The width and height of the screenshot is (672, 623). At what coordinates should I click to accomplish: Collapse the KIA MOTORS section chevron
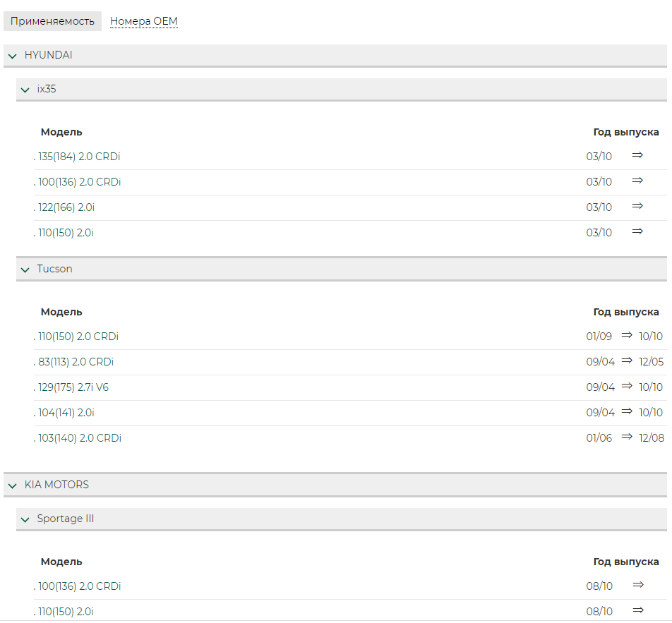[13, 485]
